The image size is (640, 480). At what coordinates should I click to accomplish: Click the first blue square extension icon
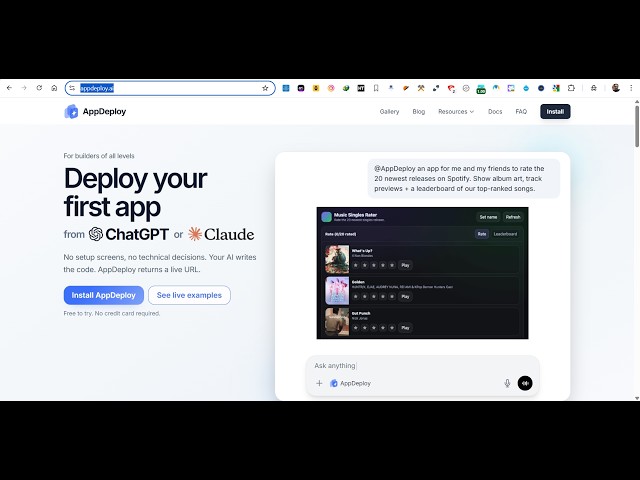286,88
